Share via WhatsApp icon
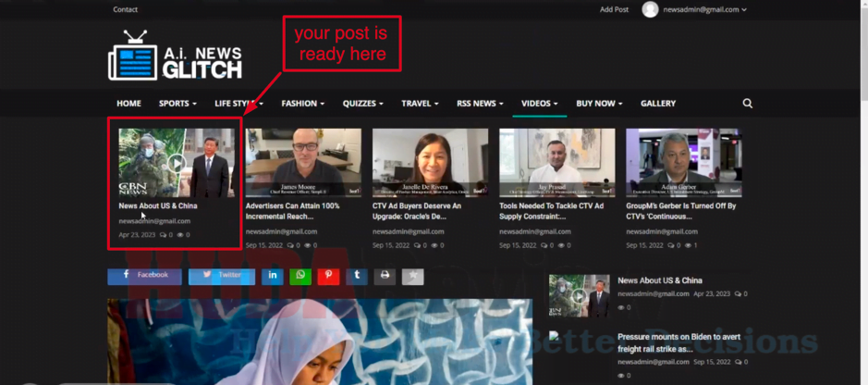Viewport: 868px width, 385px height. [x=300, y=277]
